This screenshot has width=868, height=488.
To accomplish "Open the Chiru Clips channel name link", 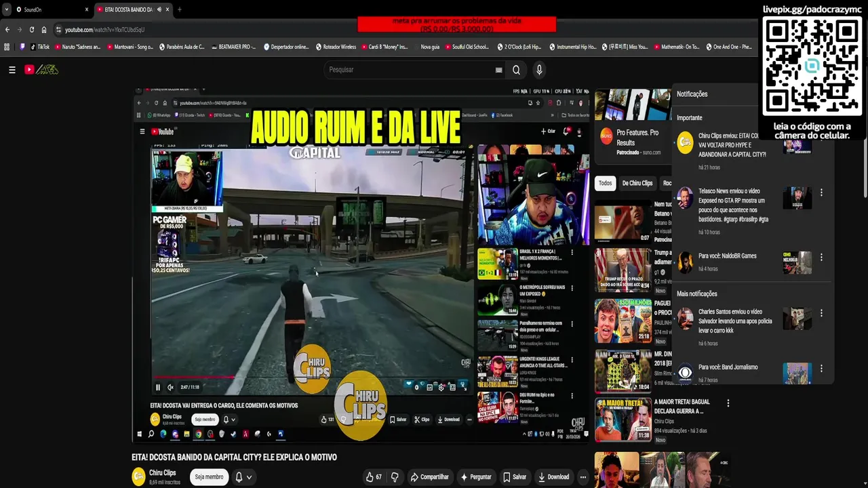I will click(x=162, y=473).
